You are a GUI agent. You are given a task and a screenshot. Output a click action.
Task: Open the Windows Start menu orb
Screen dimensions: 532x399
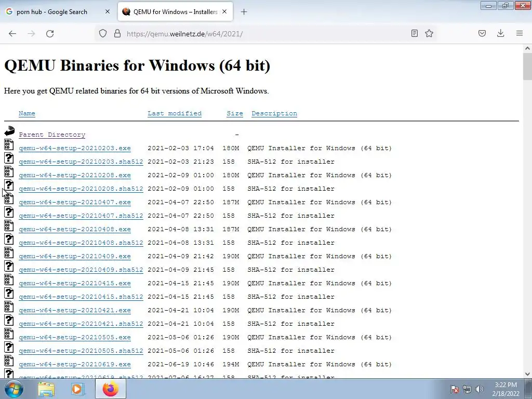(x=14, y=389)
